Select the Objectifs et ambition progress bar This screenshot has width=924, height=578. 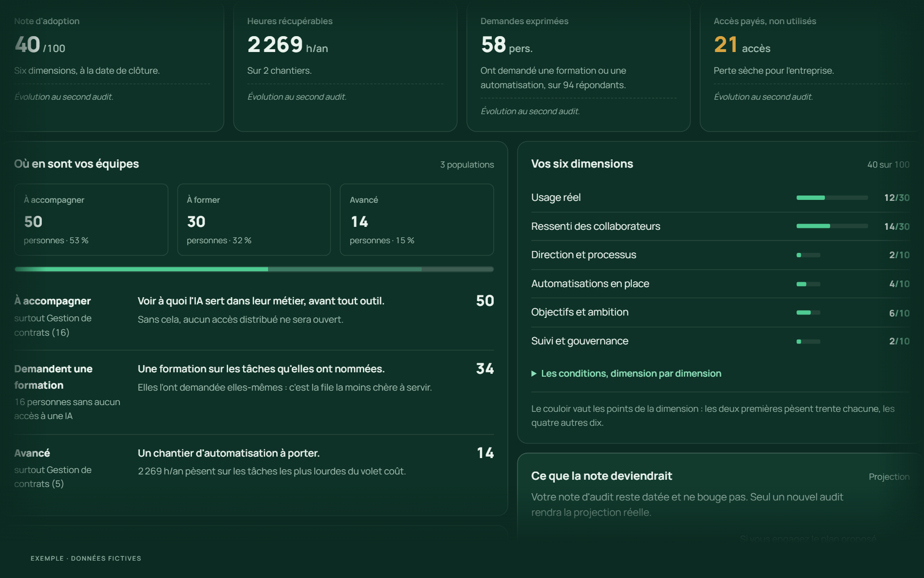tap(808, 312)
